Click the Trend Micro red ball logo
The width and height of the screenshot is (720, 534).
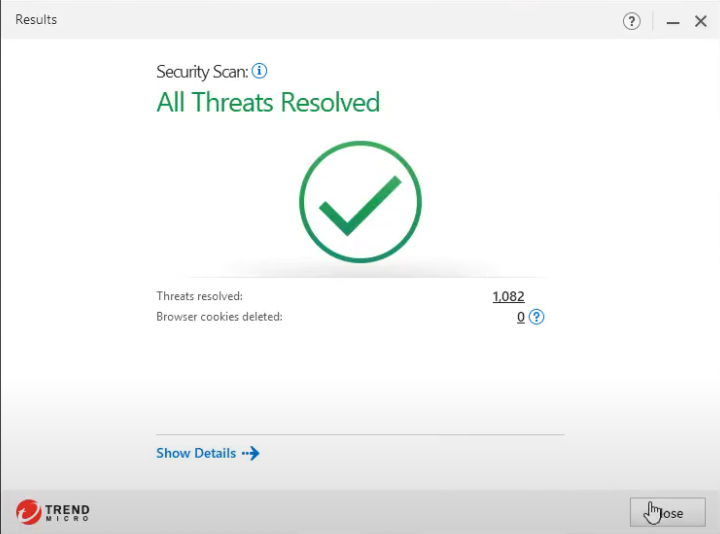(x=28, y=512)
